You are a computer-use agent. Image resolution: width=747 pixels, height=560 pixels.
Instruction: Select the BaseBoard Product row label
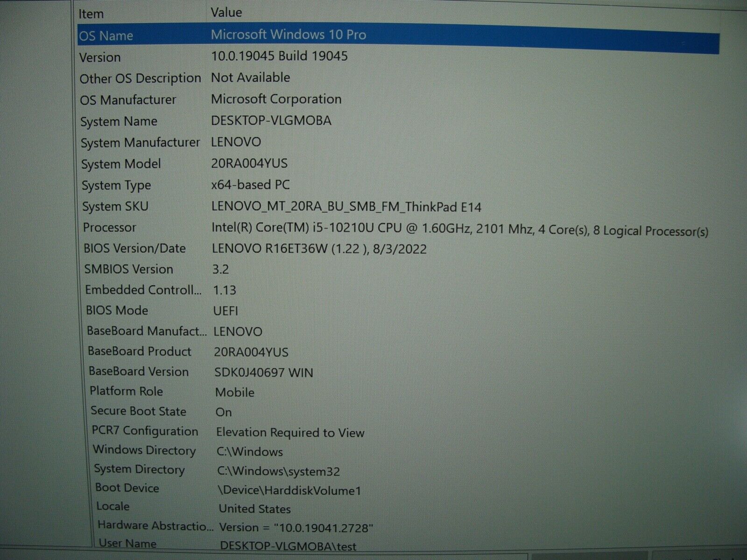(140, 351)
